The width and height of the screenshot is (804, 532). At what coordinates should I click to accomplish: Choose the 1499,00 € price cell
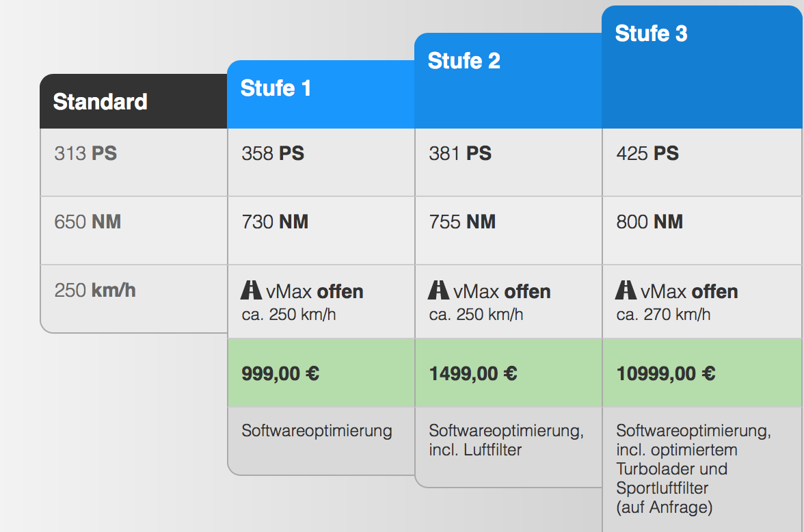coord(508,373)
